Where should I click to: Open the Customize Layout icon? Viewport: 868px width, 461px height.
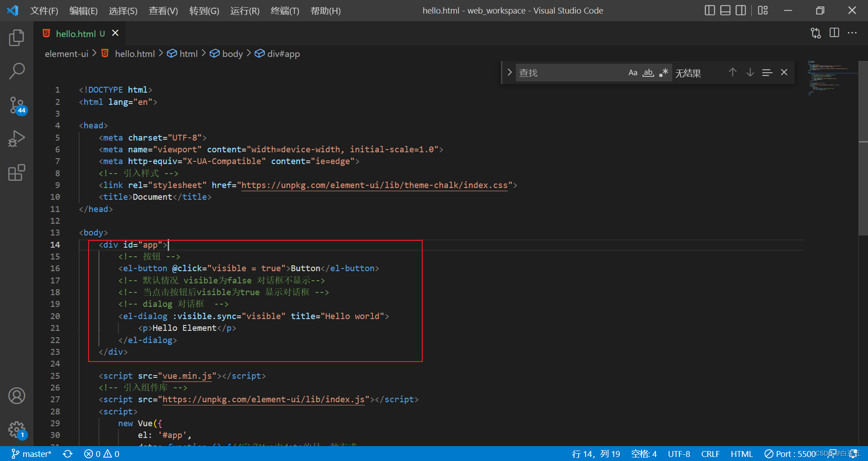[763, 10]
